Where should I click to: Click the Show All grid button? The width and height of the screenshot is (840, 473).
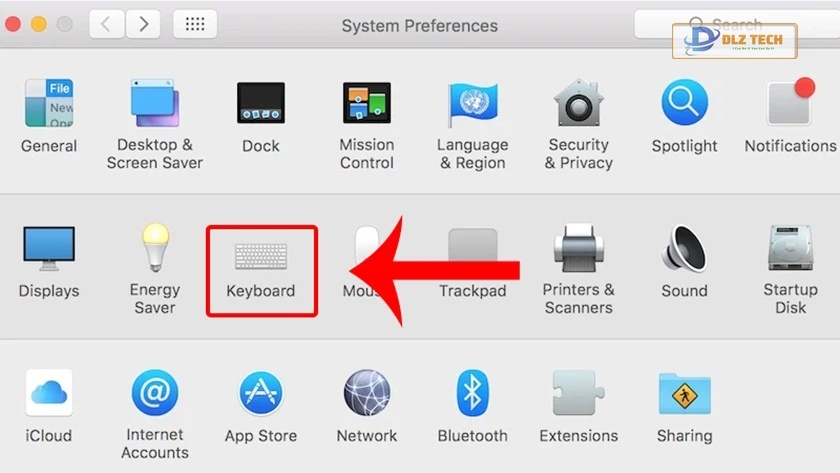click(195, 24)
